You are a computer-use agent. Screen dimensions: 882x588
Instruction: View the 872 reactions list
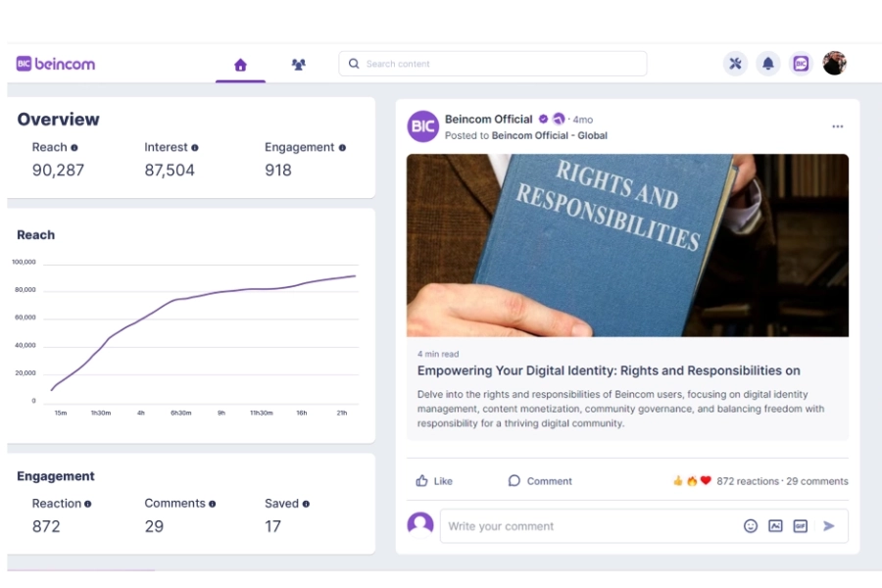[x=748, y=481]
